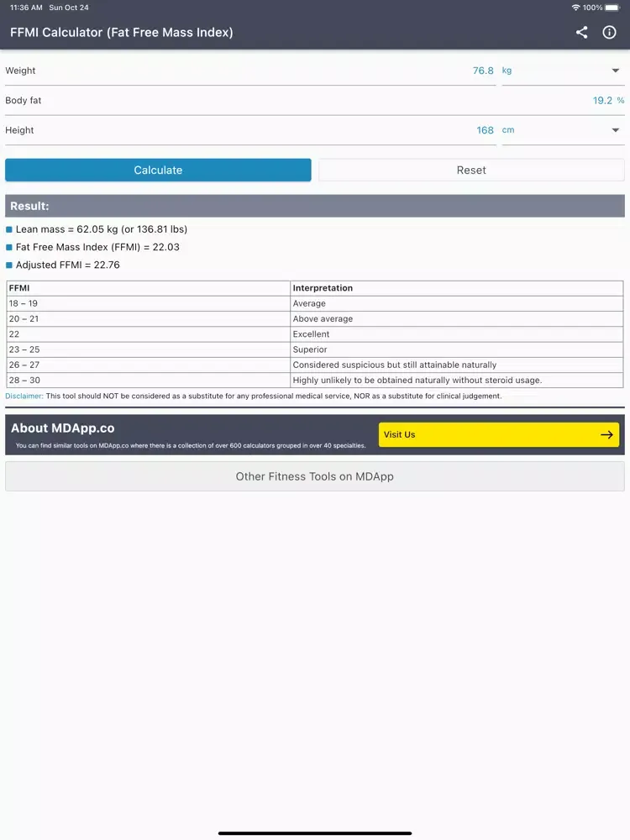Click the Considered suspicious interpretation cell
The width and height of the screenshot is (630, 840).
coord(457,365)
